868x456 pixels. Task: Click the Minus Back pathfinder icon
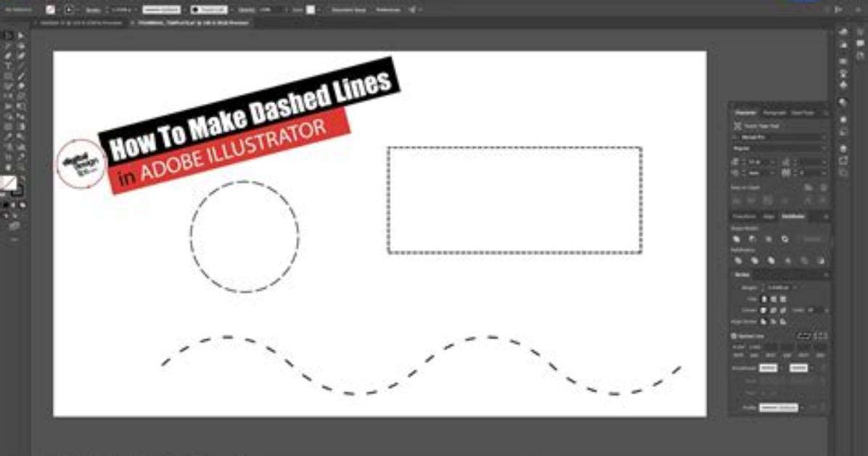click(820, 261)
